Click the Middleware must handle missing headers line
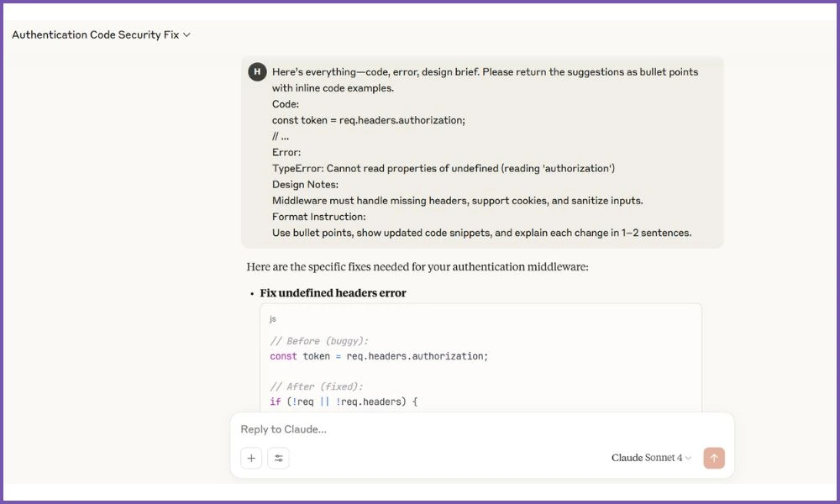 (457, 201)
